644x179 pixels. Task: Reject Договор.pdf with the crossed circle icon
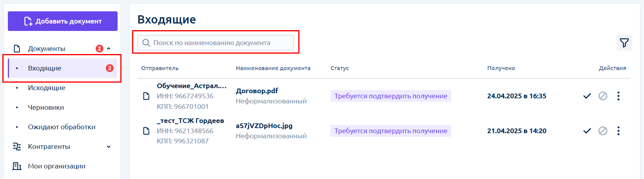pyautogui.click(x=603, y=96)
